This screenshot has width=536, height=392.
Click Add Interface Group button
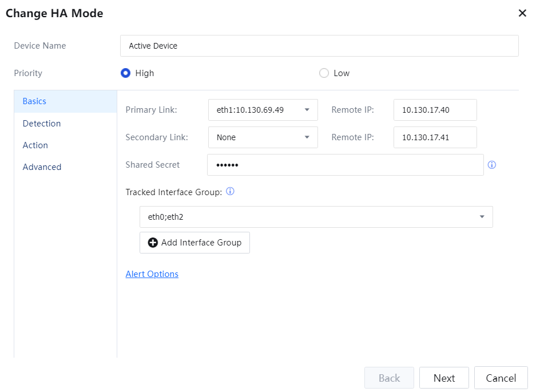coord(194,243)
